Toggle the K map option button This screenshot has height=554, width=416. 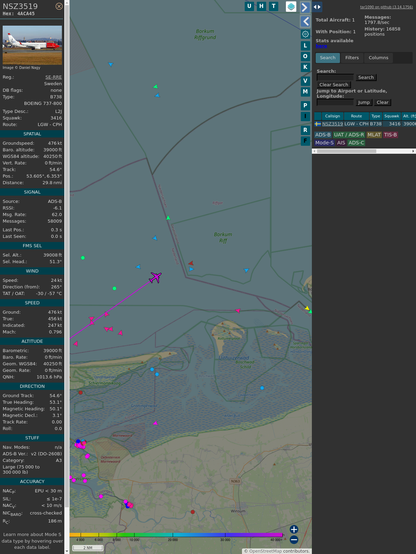tap(305, 67)
